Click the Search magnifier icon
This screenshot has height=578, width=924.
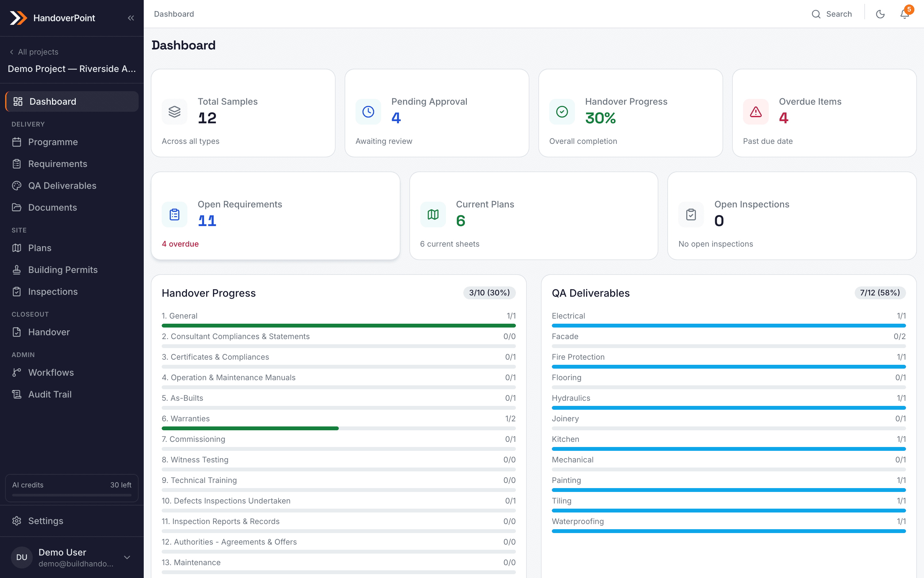point(816,14)
